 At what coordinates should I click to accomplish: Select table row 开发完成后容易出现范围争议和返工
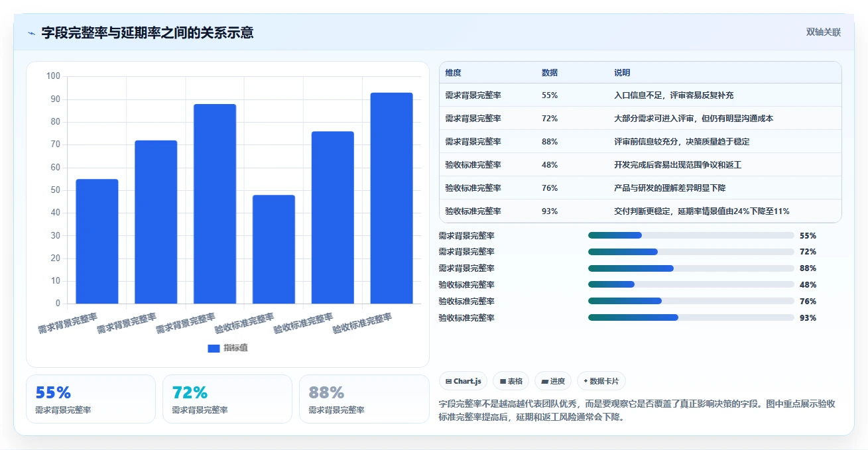[x=641, y=165]
